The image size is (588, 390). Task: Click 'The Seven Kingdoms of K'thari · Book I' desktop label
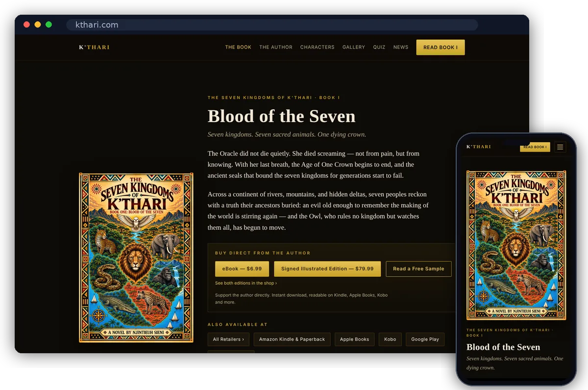(x=274, y=98)
